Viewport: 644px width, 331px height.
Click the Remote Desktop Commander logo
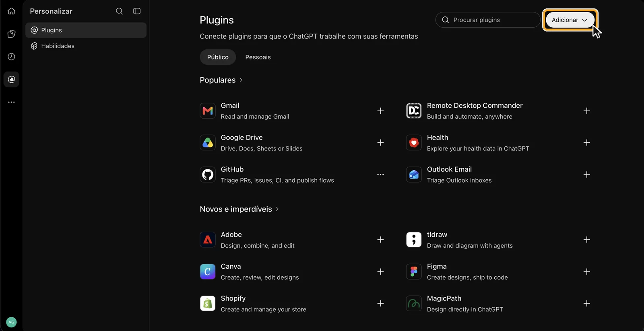[414, 111]
